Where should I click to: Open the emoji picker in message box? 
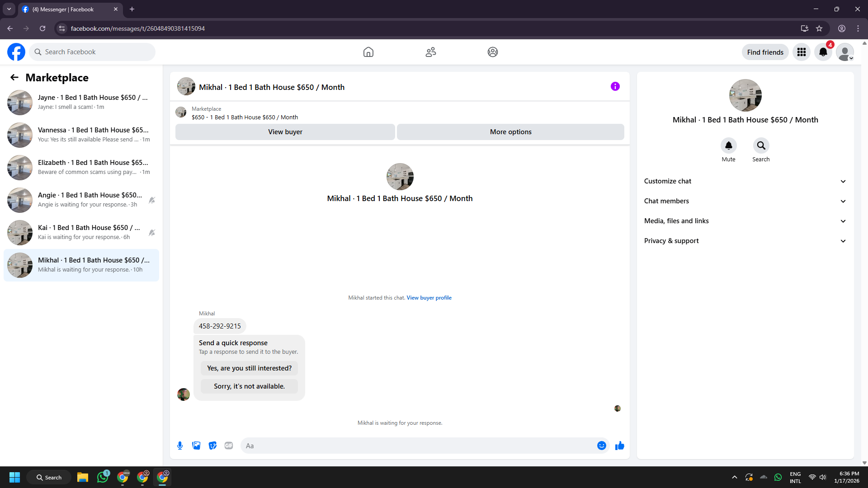(x=601, y=446)
